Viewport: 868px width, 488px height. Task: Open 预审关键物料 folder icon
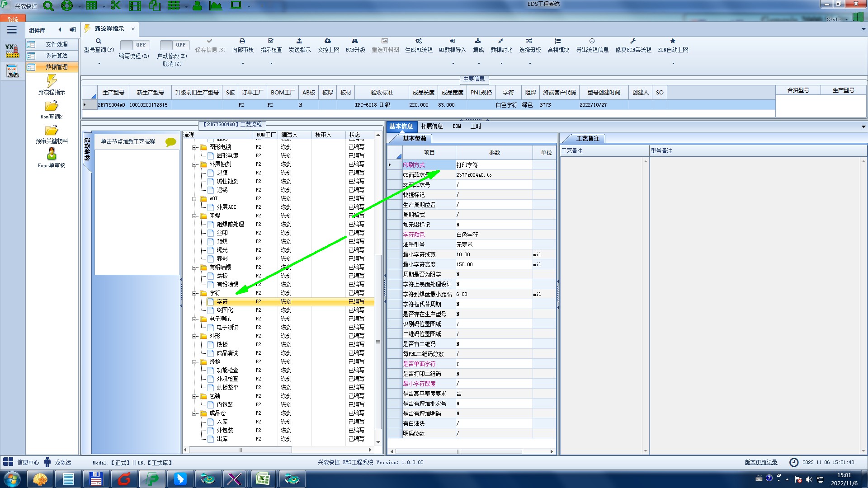[52, 131]
